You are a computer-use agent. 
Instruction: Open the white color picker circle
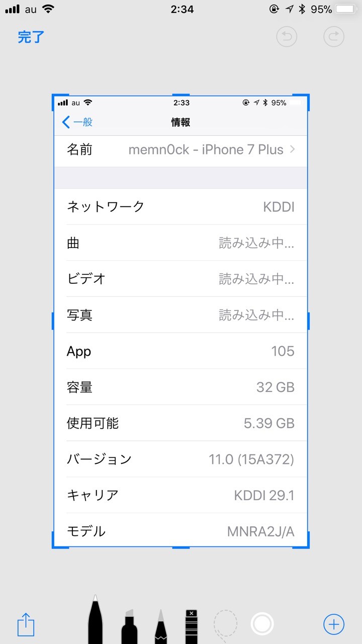(x=262, y=624)
